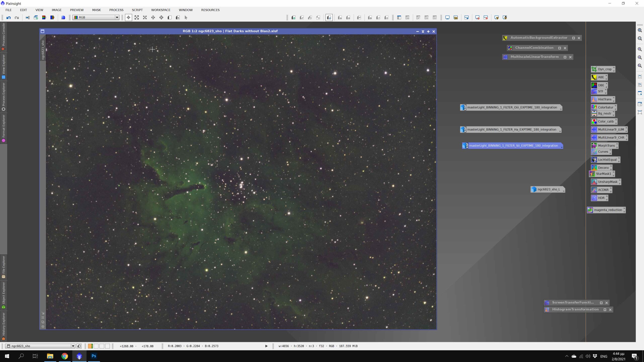Viewport: 644px width, 362px height.
Task: Select the masterLight Oiii integration icon
Action: tap(511, 107)
